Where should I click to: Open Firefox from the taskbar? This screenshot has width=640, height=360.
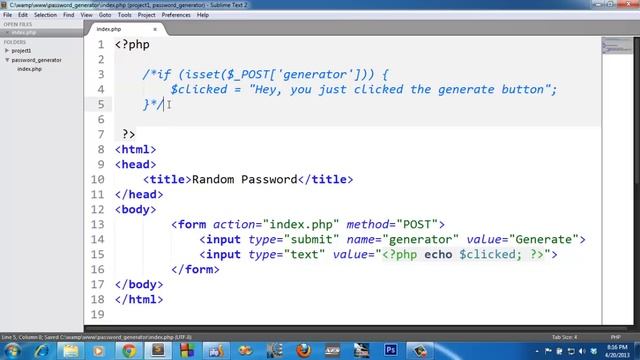click(303, 351)
